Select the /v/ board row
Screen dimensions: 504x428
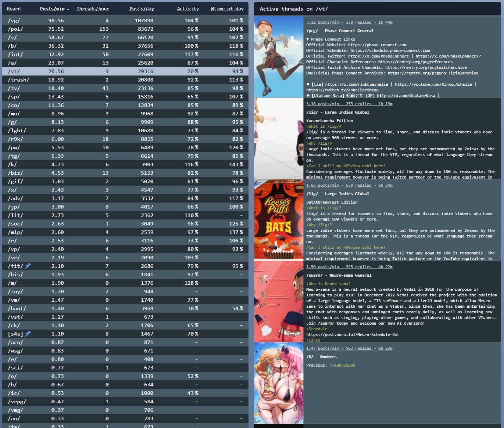click(125, 37)
